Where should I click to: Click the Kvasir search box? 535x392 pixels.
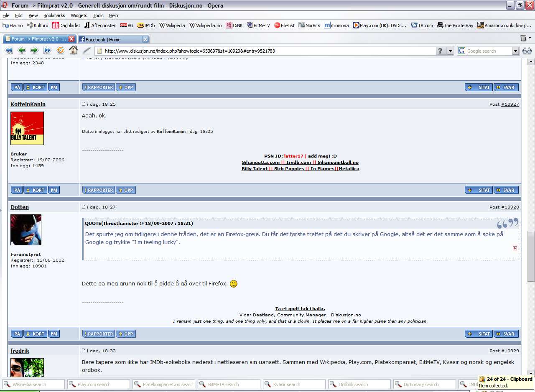[x=294, y=384]
